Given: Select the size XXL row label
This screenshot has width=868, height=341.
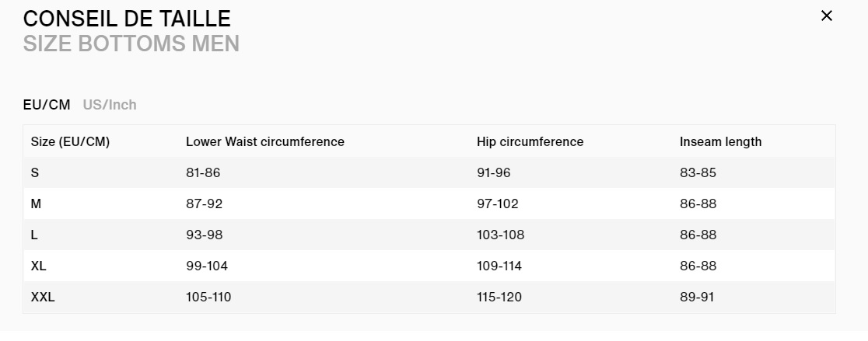Looking at the screenshot, I should (x=43, y=297).
